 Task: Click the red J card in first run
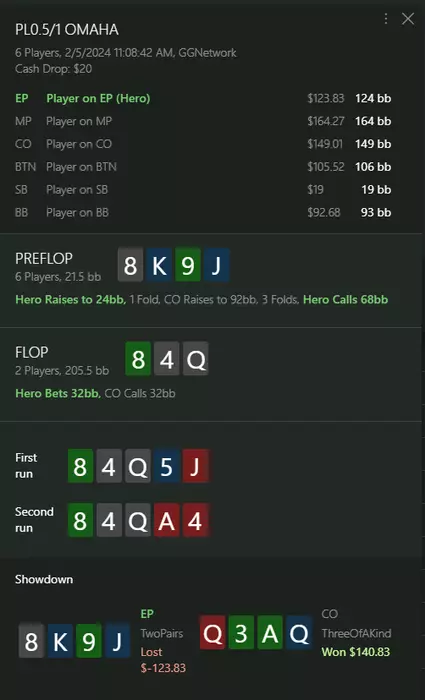pos(195,466)
